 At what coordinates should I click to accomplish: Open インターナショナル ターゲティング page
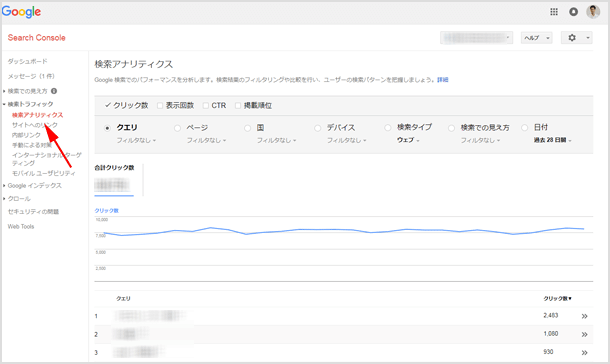coord(47,159)
